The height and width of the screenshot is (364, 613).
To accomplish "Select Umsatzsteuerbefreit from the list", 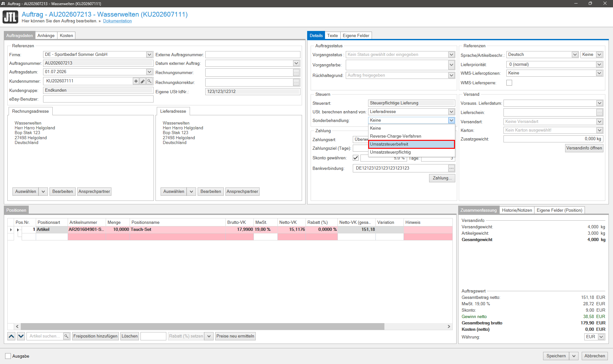I will point(411,144).
